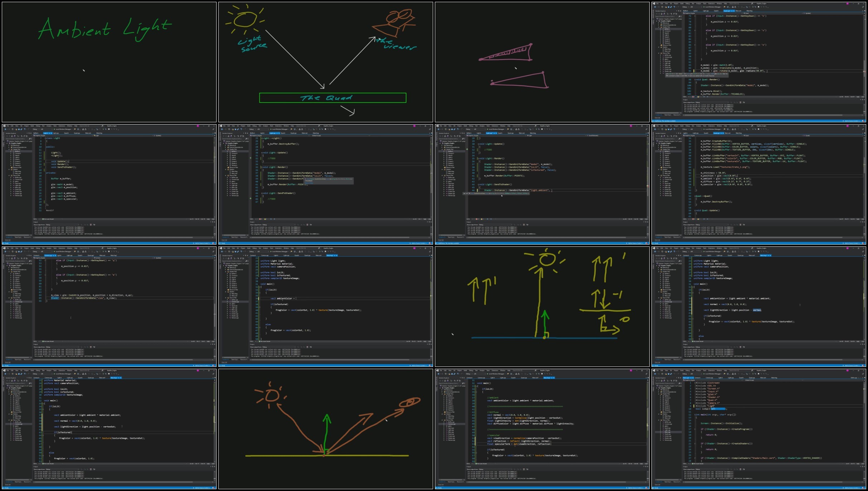Click the handwritten "light source" label

[252, 44]
